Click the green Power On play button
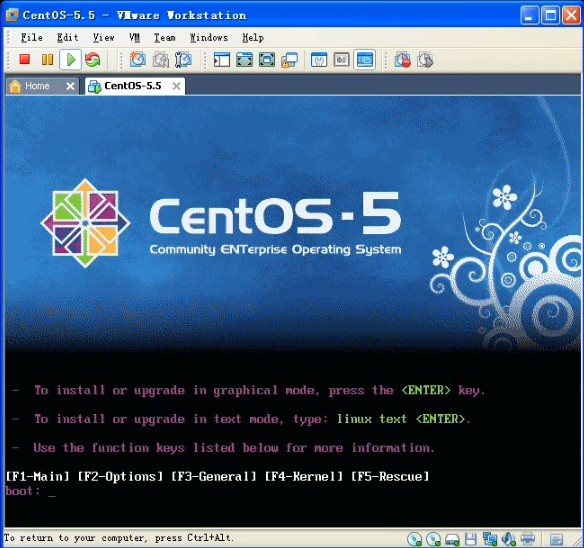The height and width of the screenshot is (548, 584). [x=70, y=60]
